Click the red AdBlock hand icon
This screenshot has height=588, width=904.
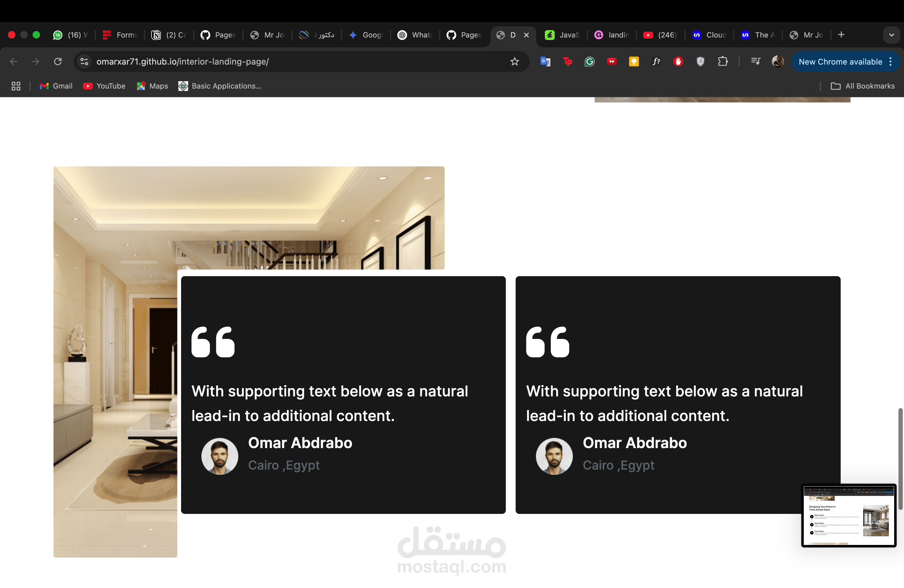tap(678, 62)
